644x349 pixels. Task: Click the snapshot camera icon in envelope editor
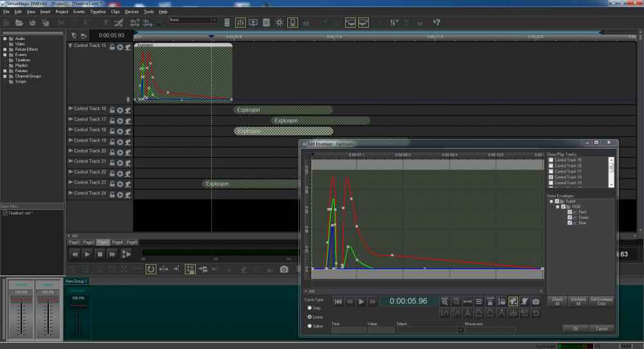535,301
